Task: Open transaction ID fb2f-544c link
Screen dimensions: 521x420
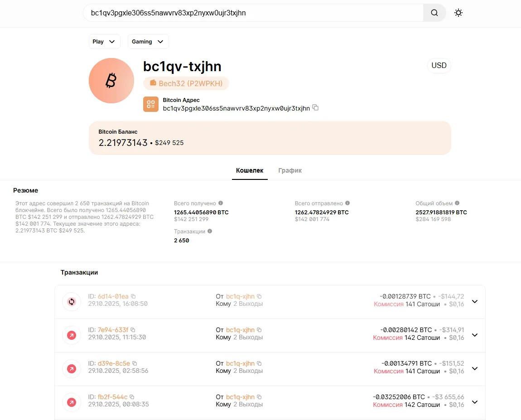Action: pyautogui.click(x=112, y=397)
